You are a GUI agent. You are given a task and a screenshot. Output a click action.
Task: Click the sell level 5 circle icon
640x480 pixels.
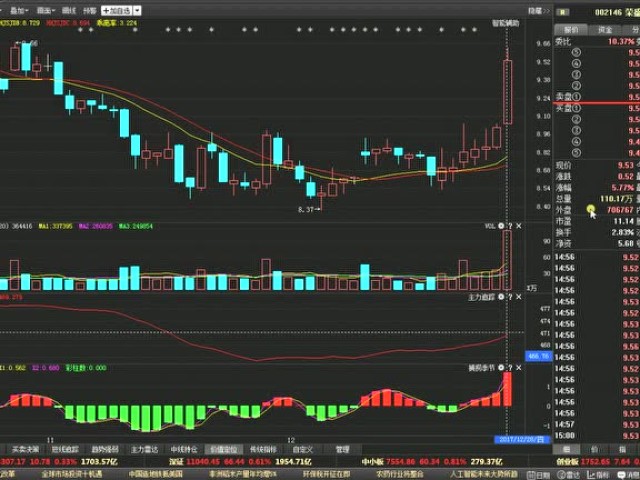coord(576,52)
